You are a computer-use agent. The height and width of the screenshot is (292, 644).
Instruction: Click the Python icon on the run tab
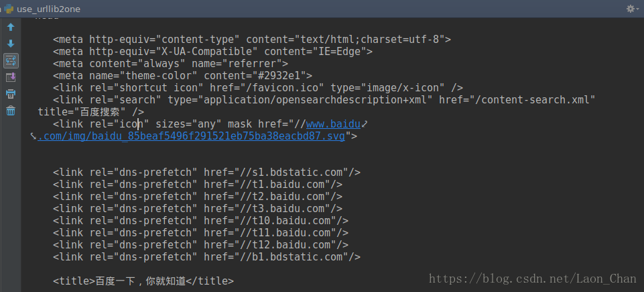(x=9, y=9)
